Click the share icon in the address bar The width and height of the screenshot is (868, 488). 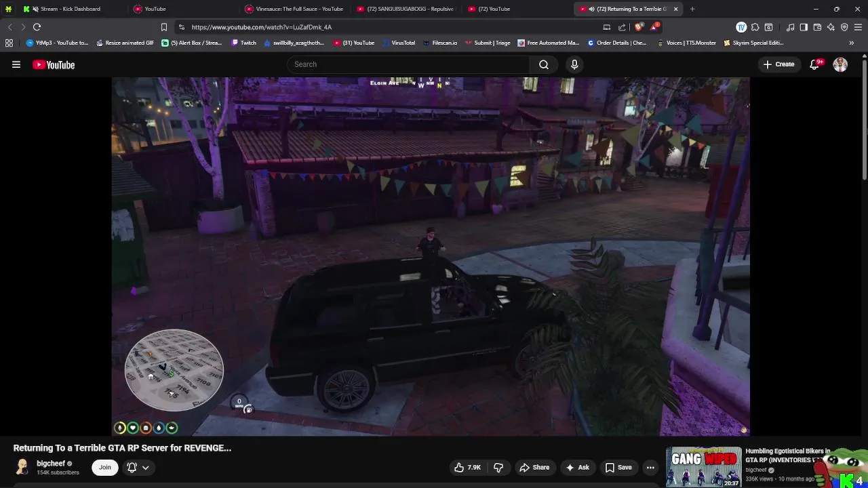tap(622, 27)
